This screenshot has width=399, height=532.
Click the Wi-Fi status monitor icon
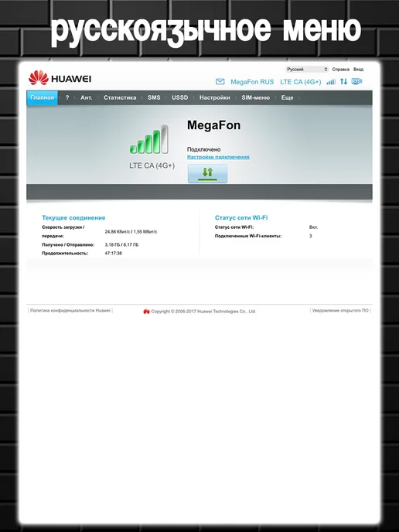(356, 81)
